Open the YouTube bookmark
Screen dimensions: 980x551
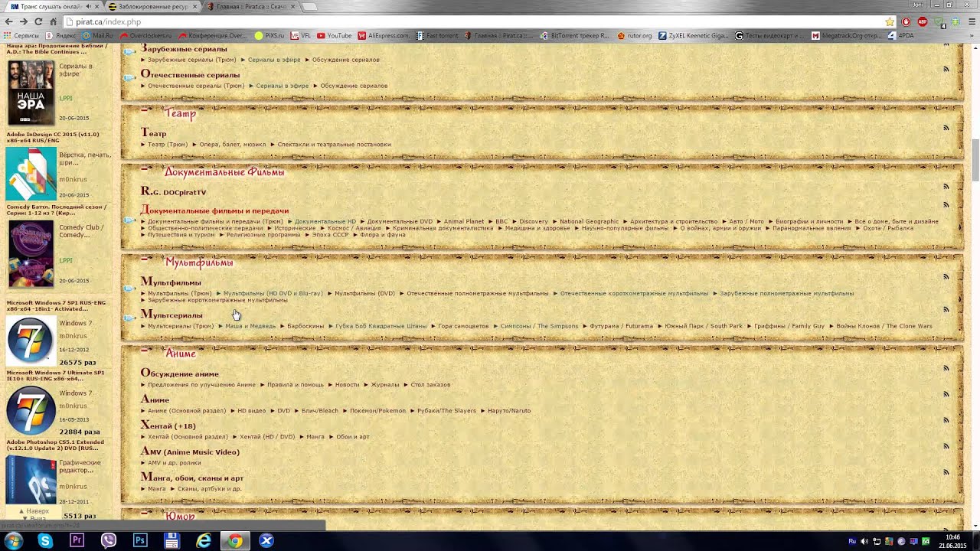coord(334,35)
